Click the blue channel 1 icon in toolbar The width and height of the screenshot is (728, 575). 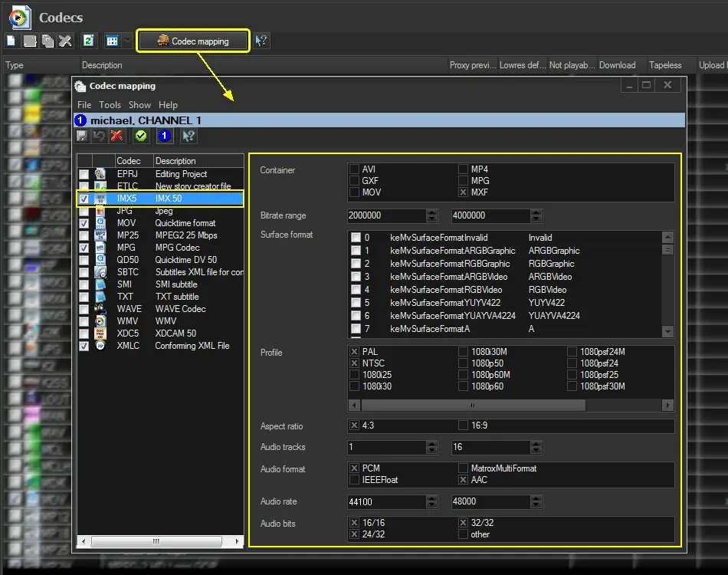pyautogui.click(x=164, y=136)
